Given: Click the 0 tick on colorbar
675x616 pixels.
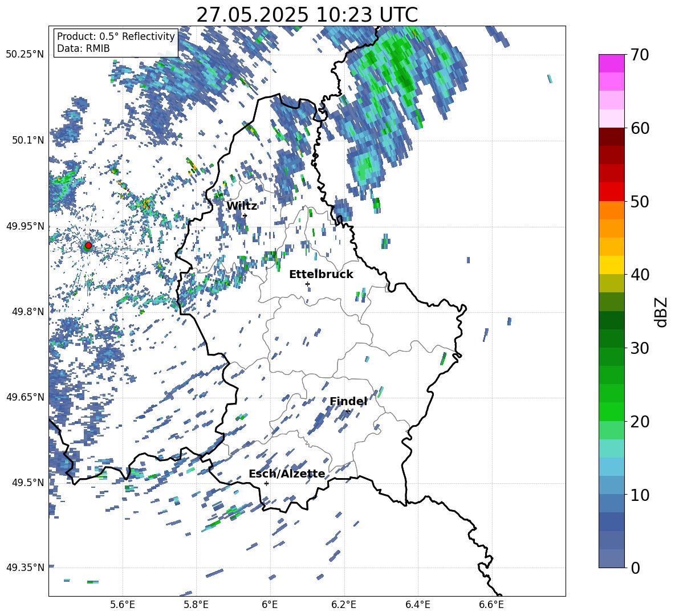Looking at the screenshot, I should (635, 568).
